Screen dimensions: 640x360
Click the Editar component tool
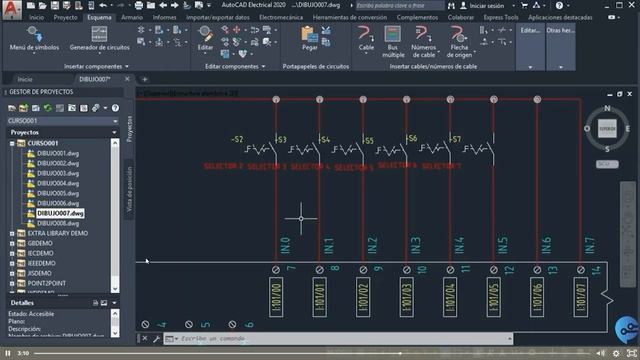[205, 39]
